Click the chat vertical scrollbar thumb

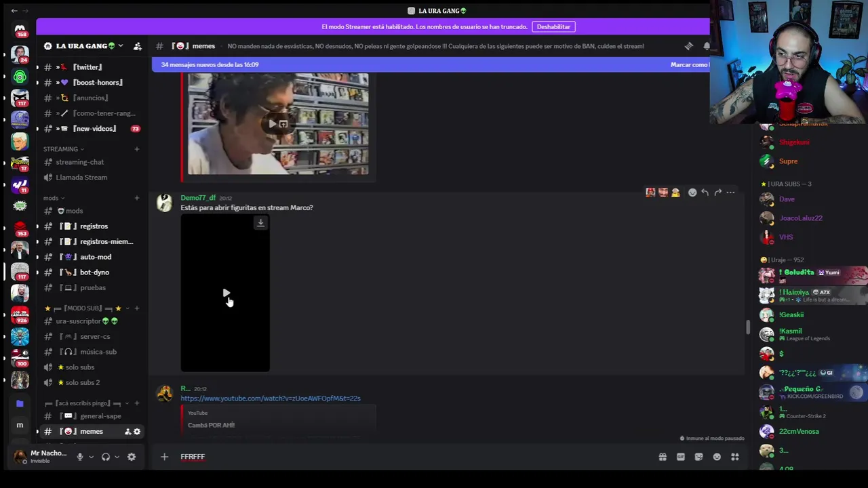point(748,327)
